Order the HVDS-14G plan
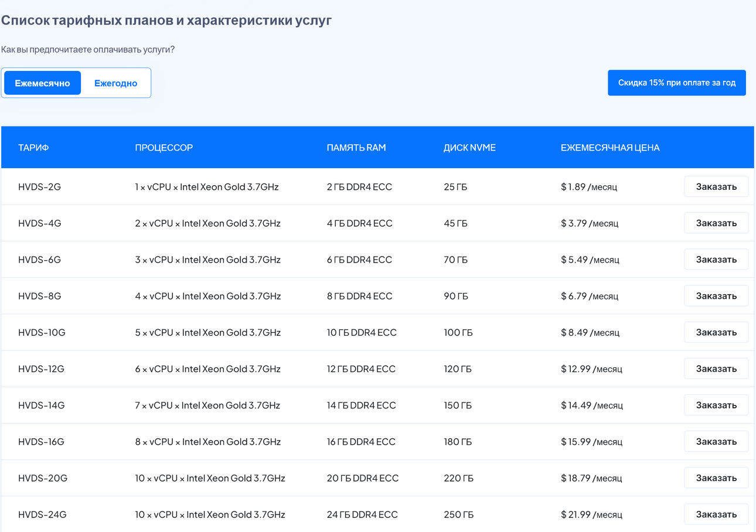This screenshot has height=532, width=756. coord(716,405)
